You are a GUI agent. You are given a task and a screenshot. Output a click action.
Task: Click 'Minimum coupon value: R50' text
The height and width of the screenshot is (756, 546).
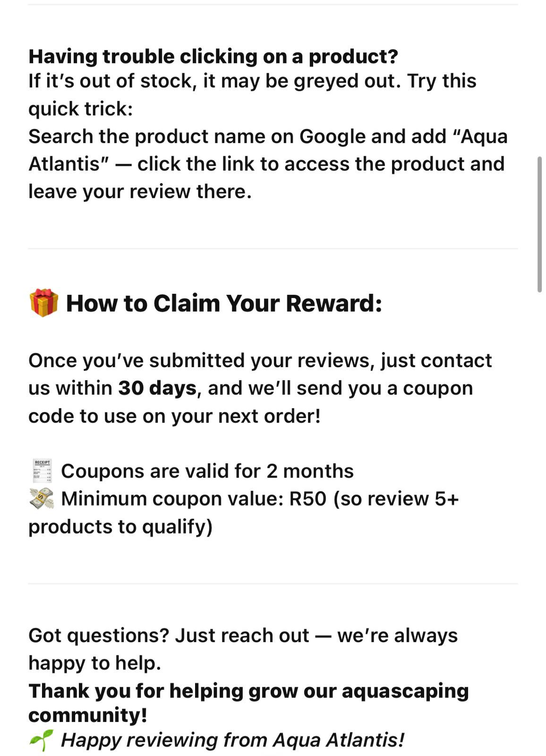[x=194, y=499]
